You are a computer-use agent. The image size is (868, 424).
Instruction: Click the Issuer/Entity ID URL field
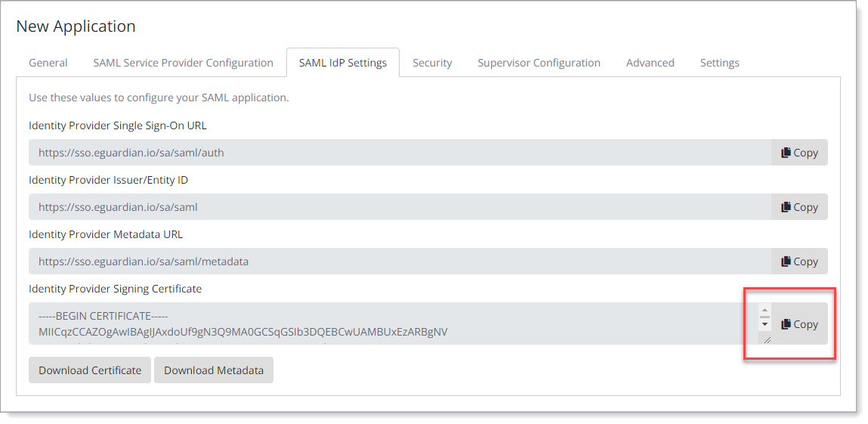point(399,207)
